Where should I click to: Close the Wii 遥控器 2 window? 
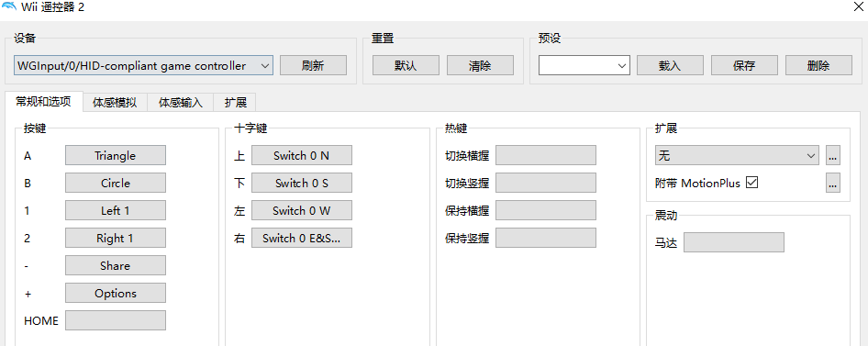(858, 7)
